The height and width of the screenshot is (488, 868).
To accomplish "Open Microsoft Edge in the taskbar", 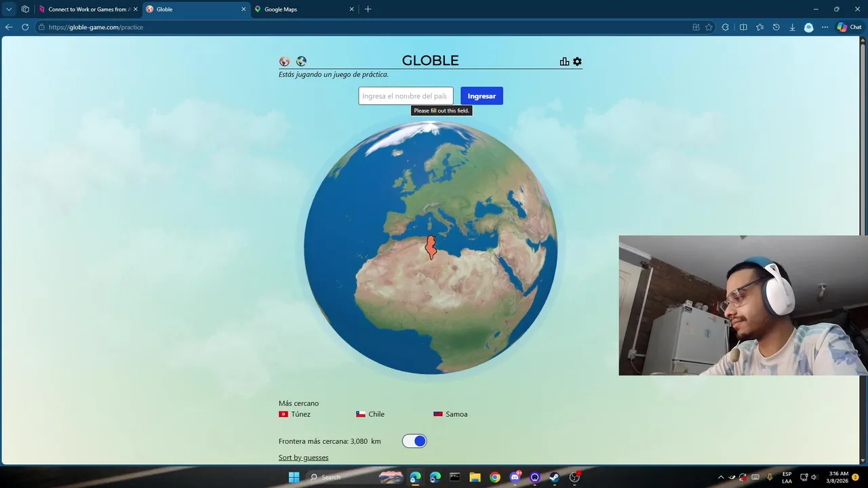I will [x=415, y=477].
